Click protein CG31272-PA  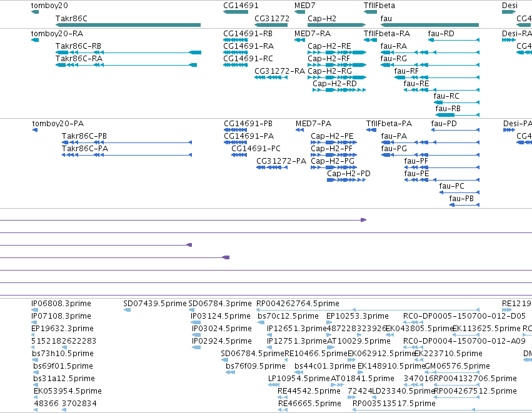272,167
